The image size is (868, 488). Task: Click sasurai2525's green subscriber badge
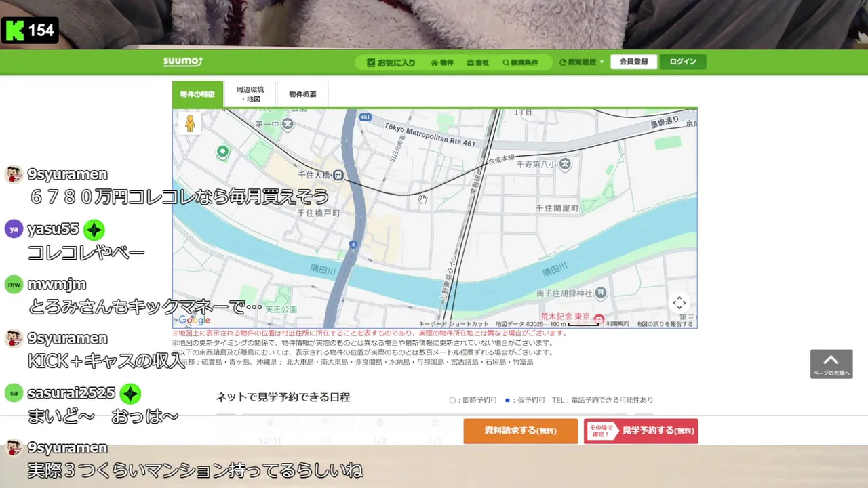(130, 394)
